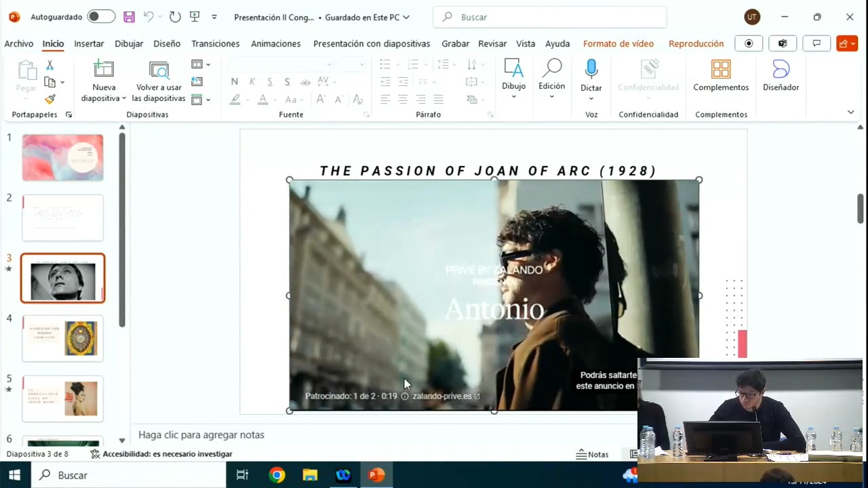This screenshot has width=868, height=488.
Task: Click the present-from-beginning quick access icon
Action: [195, 17]
